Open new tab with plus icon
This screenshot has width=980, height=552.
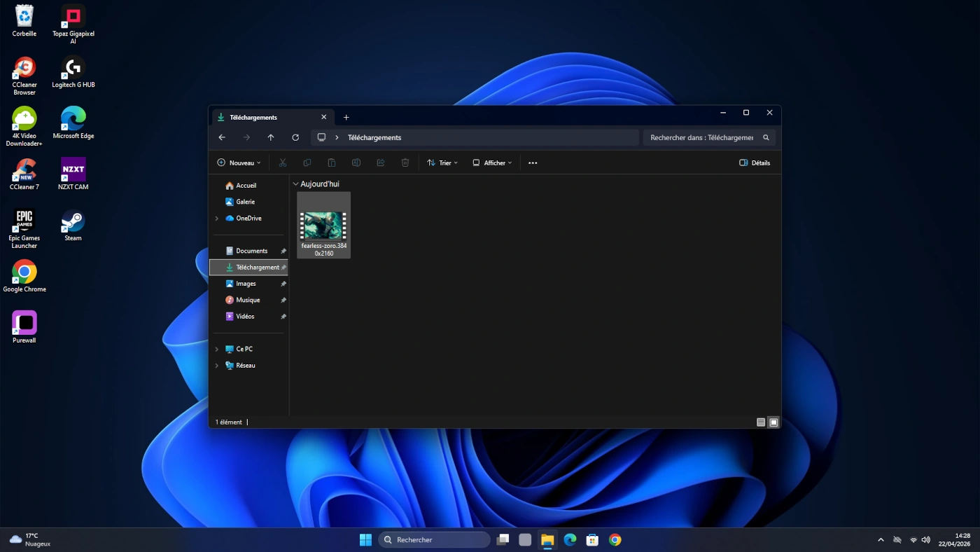pos(346,118)
